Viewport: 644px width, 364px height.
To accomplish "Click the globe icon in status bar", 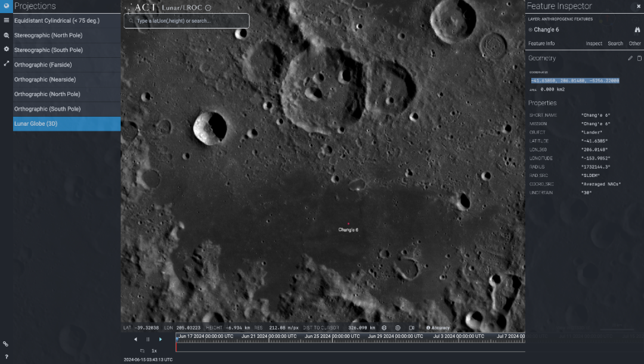I will click(384, 328).
